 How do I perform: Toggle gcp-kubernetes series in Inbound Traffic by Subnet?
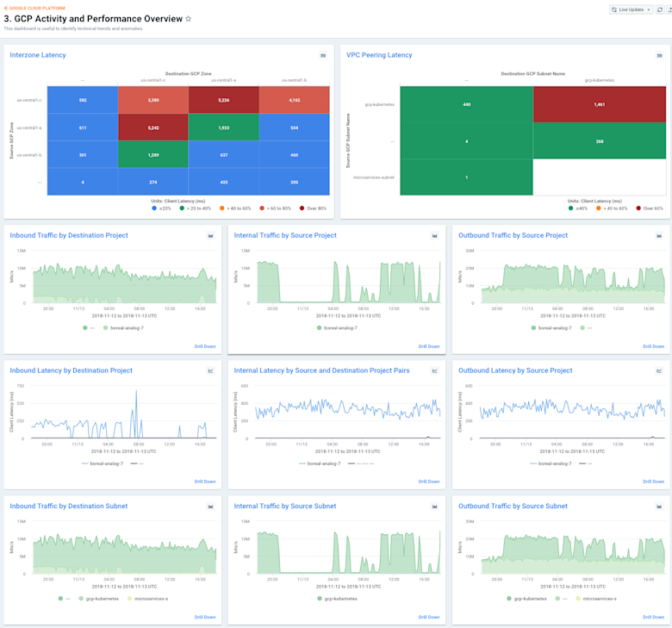pos(98,599)
